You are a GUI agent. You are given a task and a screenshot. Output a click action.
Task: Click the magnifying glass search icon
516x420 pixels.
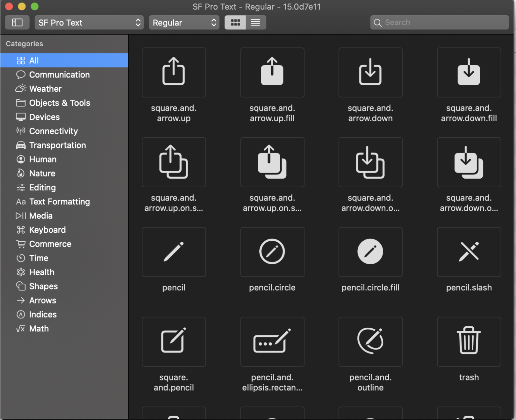378,23
